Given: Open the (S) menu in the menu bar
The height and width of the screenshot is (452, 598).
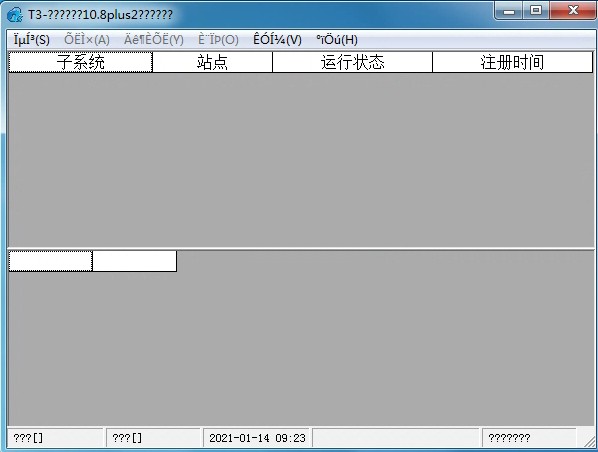Looking at the screenshot, I should pyautogui.click(x=32, y=40).
